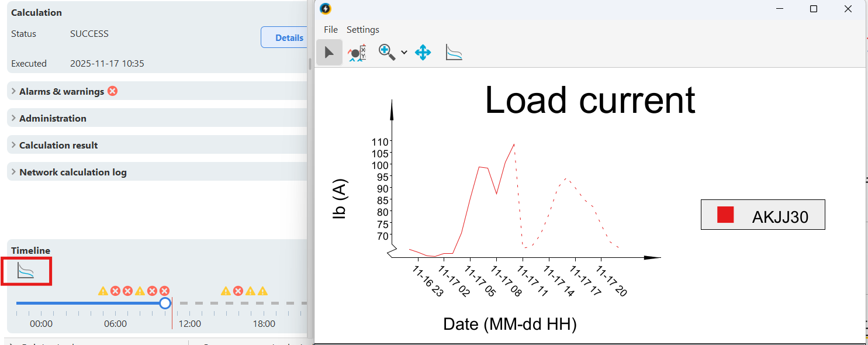
Task: Click the lightning bolt app icon in title bar
Action: click(x=326, y=9)
